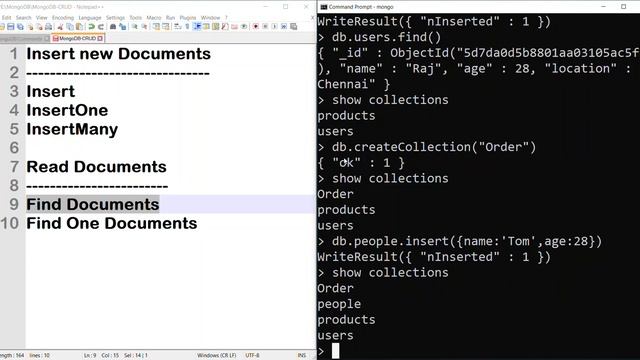Click the Stop Recording macro icon

265,27
